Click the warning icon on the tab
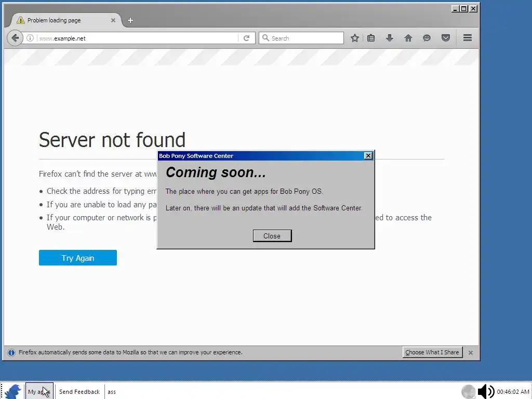 (x=21, y=20)
